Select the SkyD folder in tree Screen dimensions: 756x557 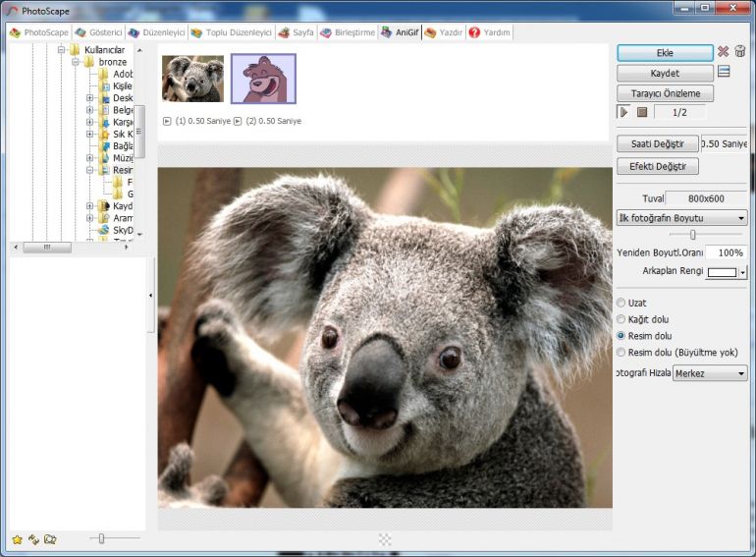tap(123, 230)
